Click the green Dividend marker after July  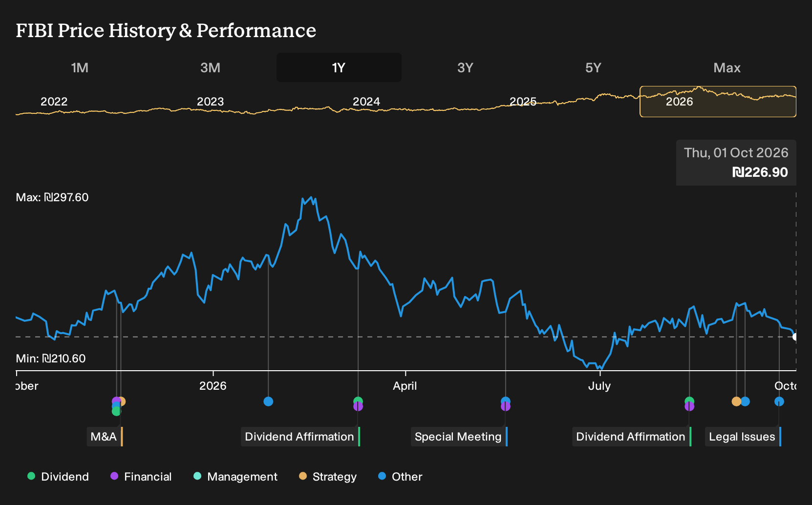[x=689, y=400]
